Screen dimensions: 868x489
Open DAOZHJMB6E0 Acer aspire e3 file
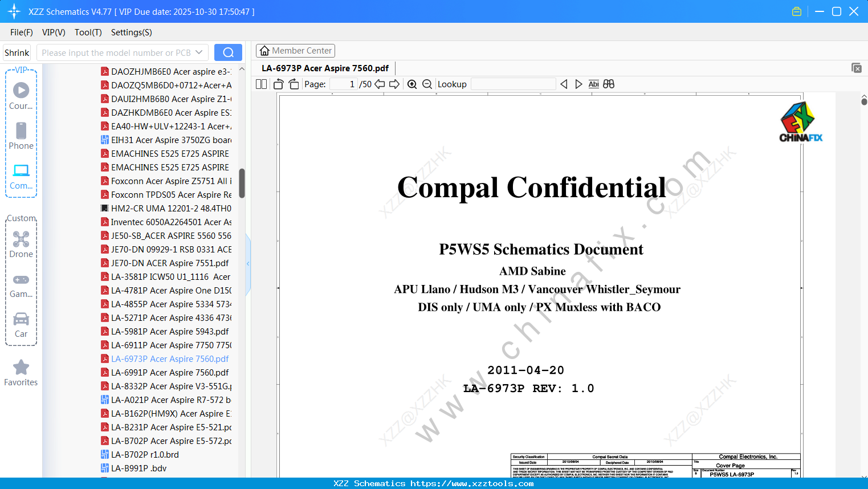point(166,72)
